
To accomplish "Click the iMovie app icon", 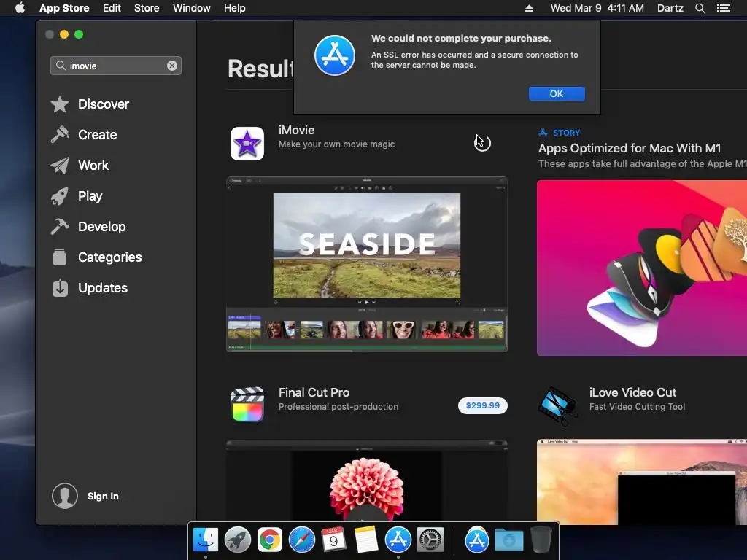I will (x=247, y=144).
